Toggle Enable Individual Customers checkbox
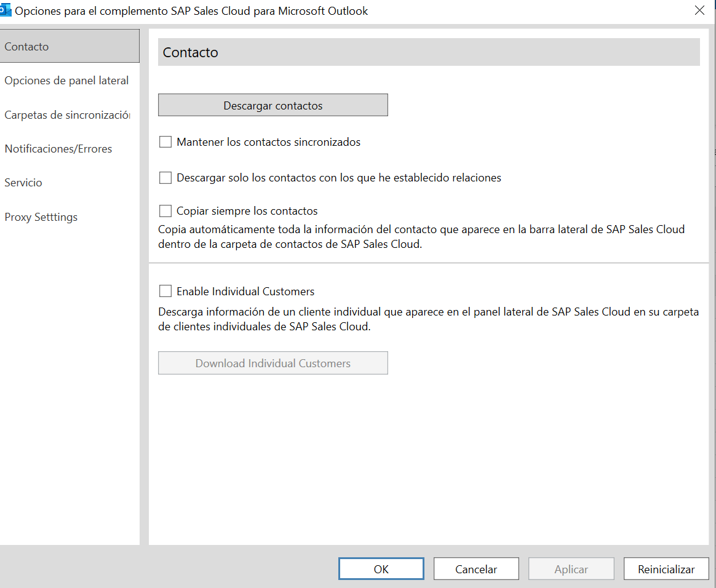The height and width of the screenshot is (588, 716). click(165, 292)
